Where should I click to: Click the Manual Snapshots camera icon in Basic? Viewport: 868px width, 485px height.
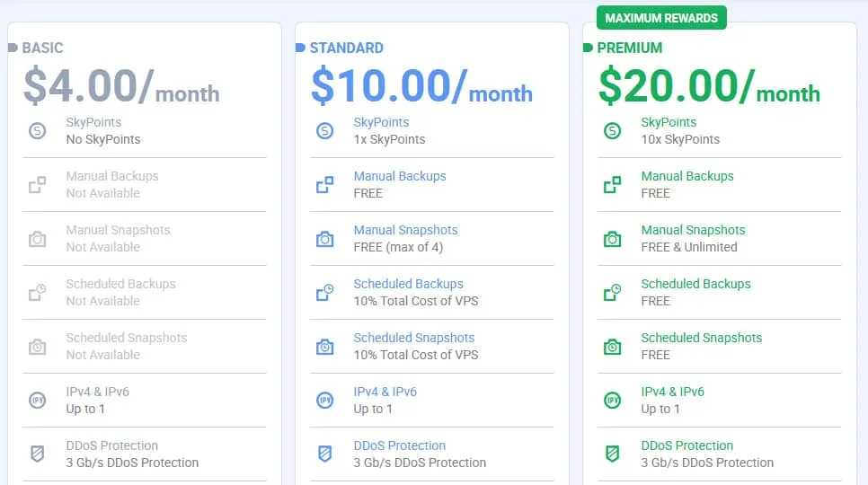[37, 239]
